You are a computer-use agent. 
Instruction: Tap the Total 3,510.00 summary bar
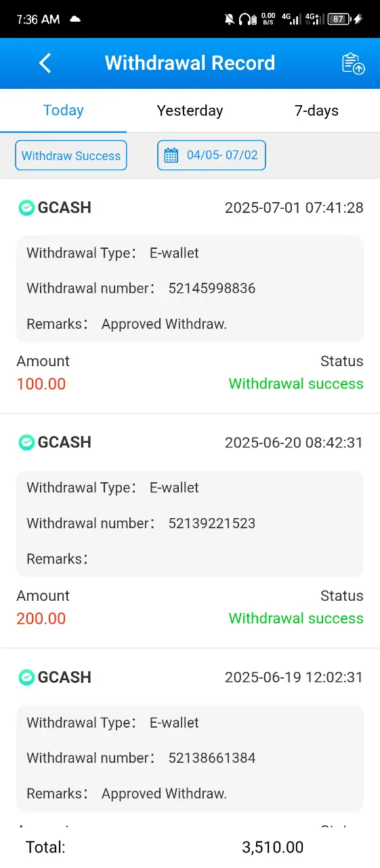click(190, 847)
